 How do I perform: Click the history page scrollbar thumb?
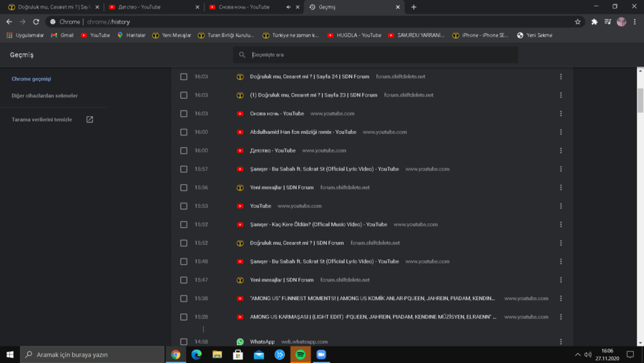pyautogui.click(x=640, y=100)
